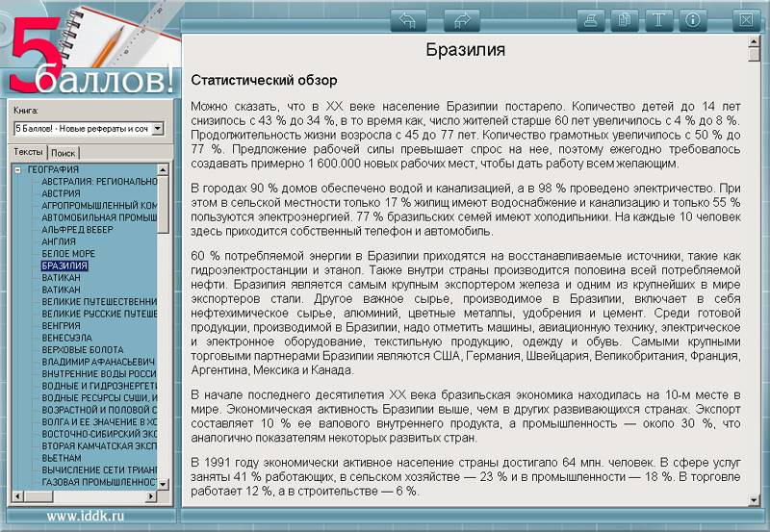770x532 pixels.
Task: Select АВСТРИЯ in the topic list
Action: [61, 193]
